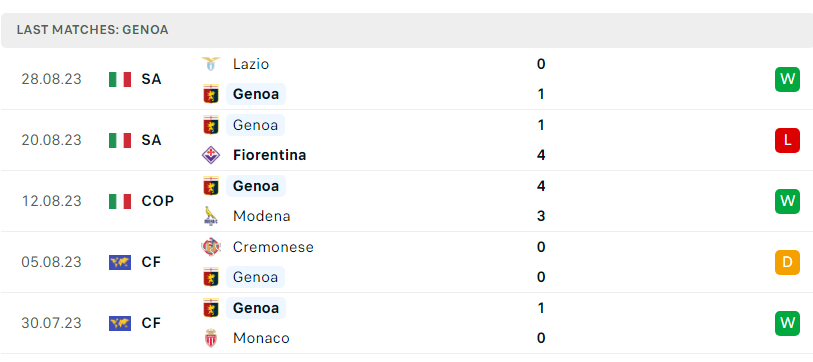Open the Modena team link

coord(261,216)
